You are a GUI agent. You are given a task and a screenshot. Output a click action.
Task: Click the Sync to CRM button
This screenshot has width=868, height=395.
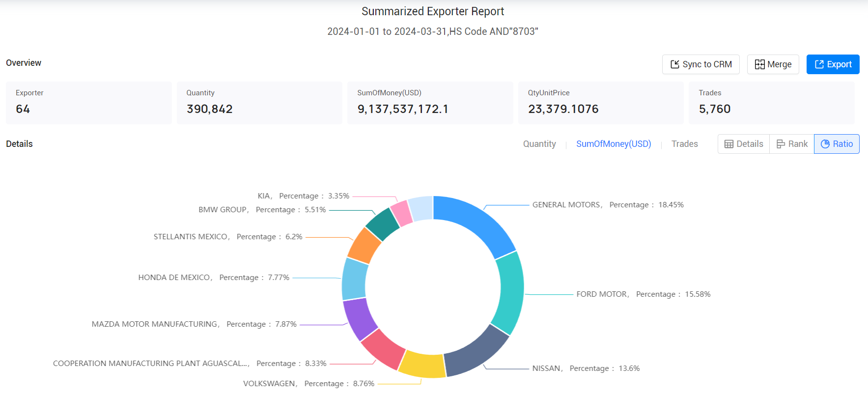700,64
